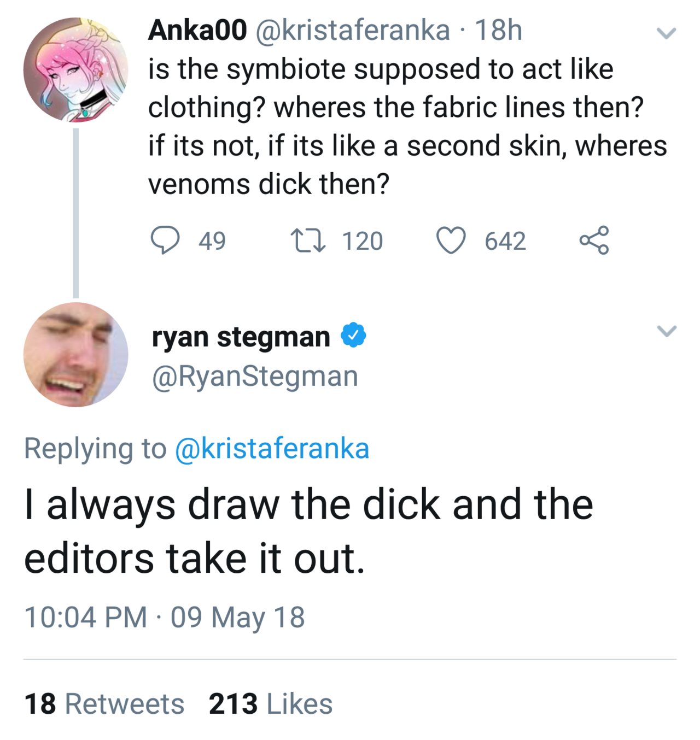Click the 10:04 PM 09 May 18 timestamp
This screenshot has width=700, height=740.
tap(165, 617)
